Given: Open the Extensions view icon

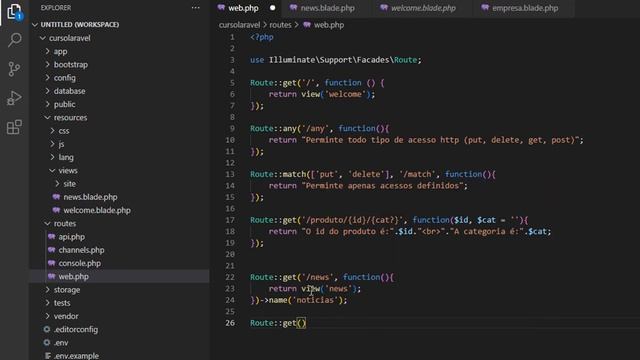Looking at the screenshot, I should point(14,127).
